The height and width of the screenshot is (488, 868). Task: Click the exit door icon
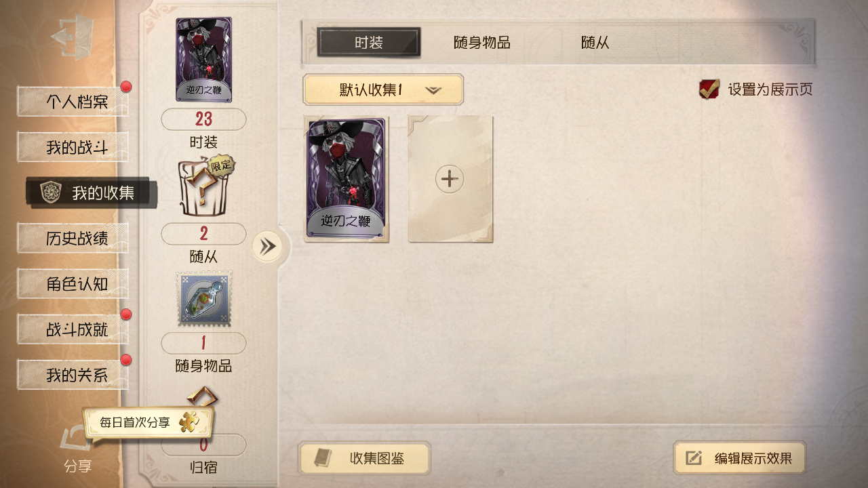click(73, 37)
